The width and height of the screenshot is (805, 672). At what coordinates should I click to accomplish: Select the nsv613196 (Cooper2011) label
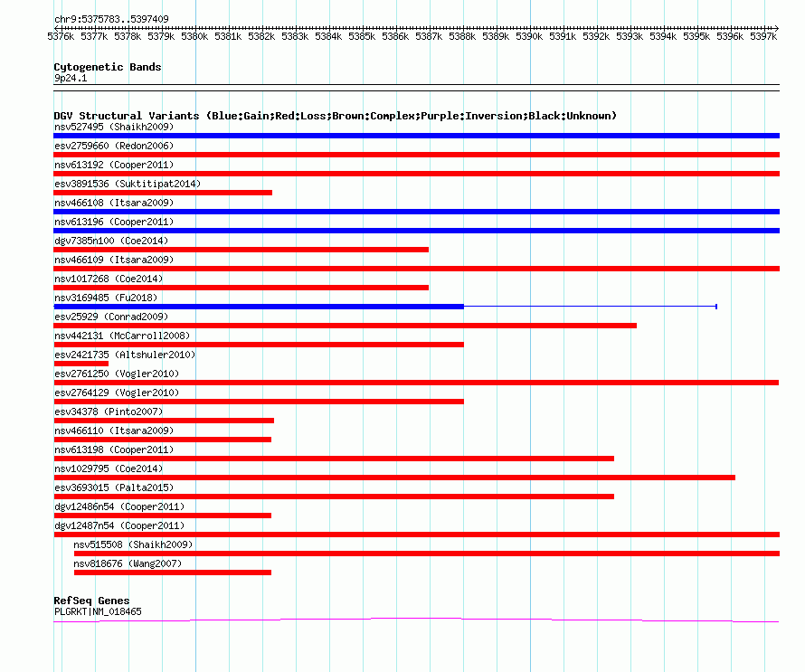(114, 222)
